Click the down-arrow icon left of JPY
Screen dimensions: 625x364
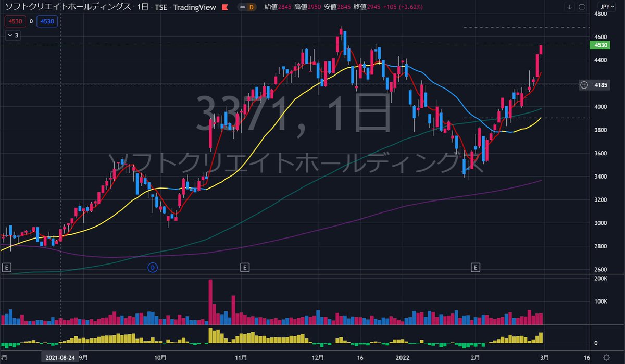pos(570,7)
